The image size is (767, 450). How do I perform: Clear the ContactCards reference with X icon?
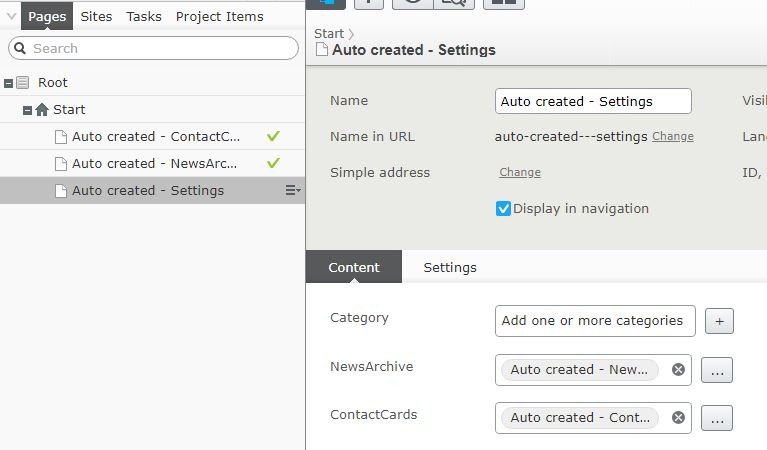(x=678, y=418)
